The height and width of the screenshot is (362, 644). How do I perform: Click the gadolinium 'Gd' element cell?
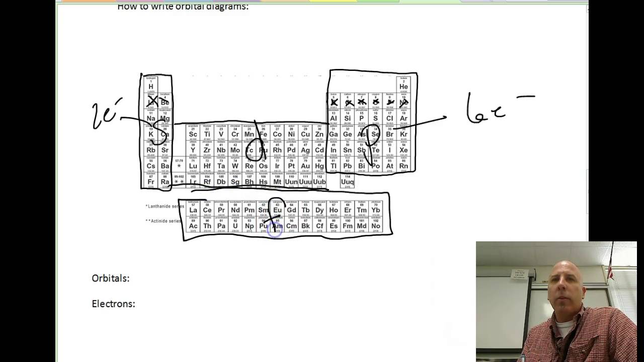[x=291, y=208]
